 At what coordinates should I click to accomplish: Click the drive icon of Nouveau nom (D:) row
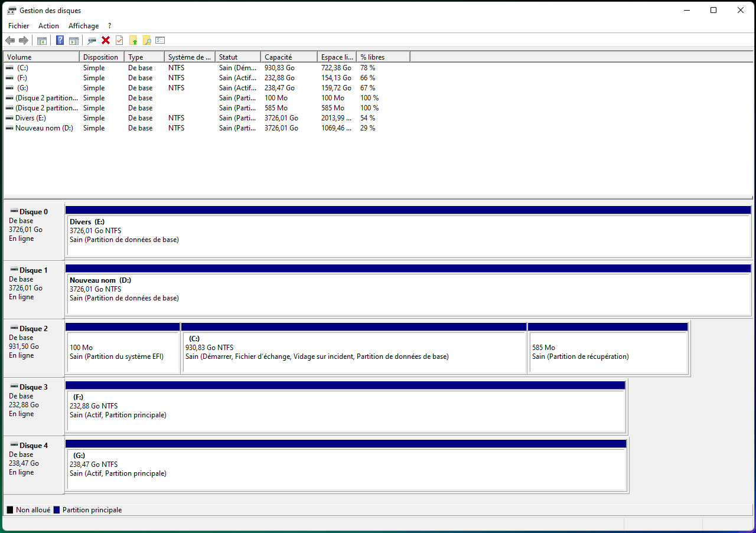click(x=9, y=128)
